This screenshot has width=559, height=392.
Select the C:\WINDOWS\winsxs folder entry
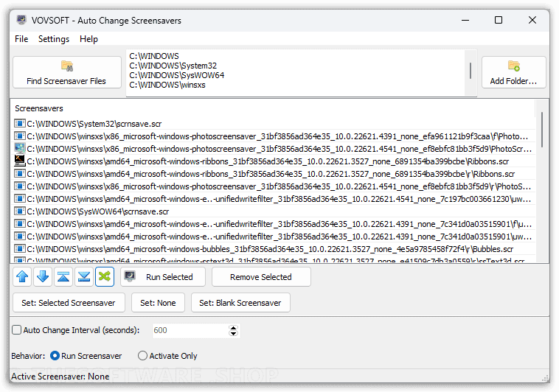[167, 85]
